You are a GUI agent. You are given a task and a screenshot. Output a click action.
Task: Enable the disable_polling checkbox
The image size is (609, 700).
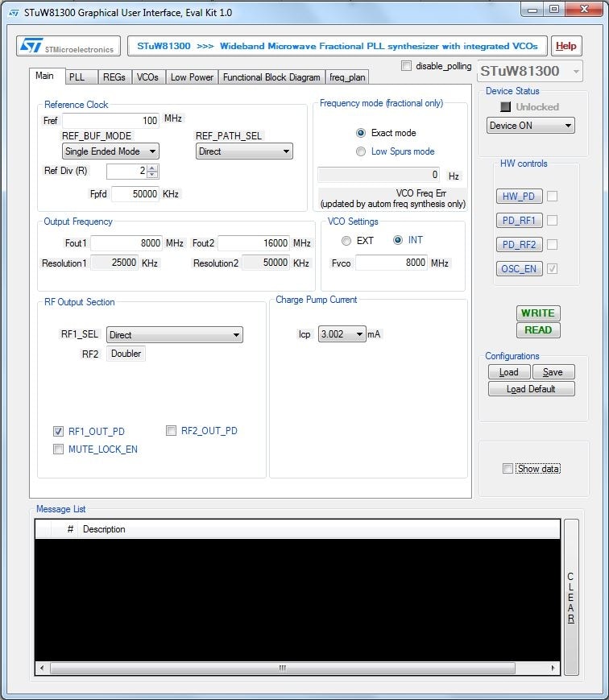(407, 66)
